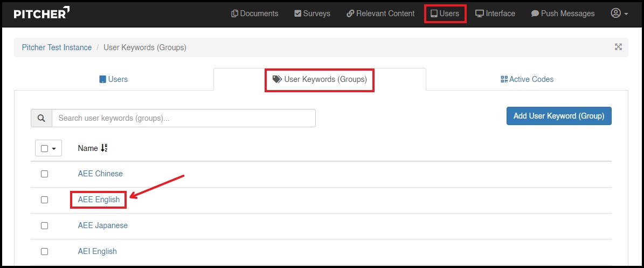Toggle the AEI English checkbox

click(x=45, y=251)
